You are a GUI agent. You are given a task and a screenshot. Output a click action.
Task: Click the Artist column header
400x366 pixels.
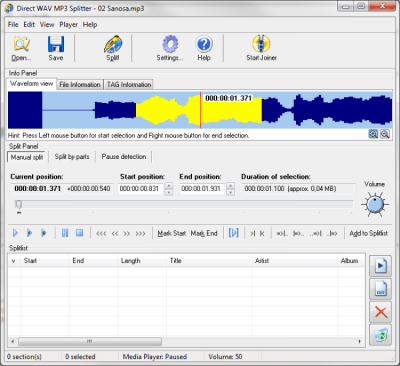295,261
